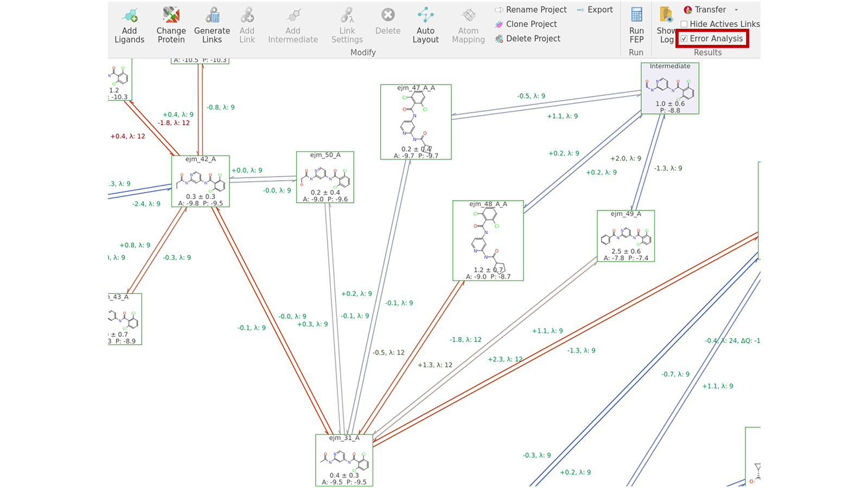The image size is (868, 488).
Task: Click the '-0.7, λ: 9' link label
Action: pos(675,374)
